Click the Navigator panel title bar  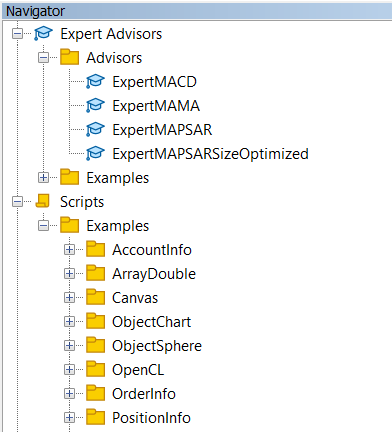click(x=197, y=11)
